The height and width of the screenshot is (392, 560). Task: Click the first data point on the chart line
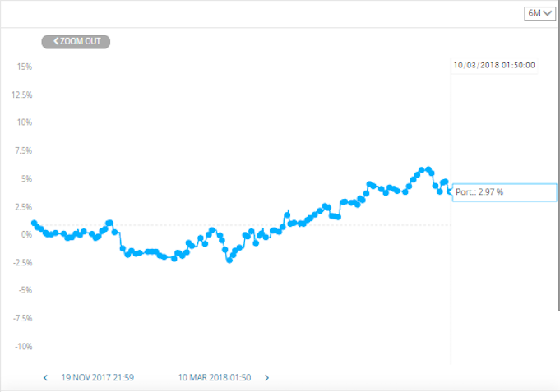[35, 224]
